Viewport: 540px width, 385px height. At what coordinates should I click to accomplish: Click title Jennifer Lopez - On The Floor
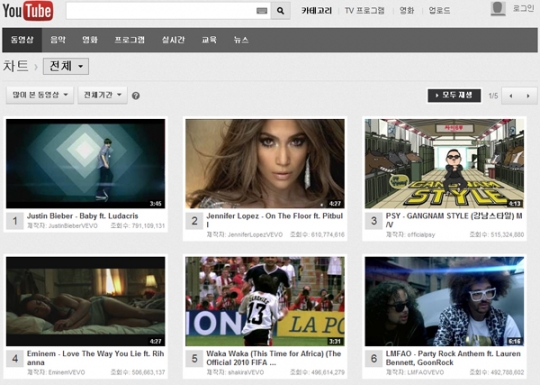click(274, 220)
